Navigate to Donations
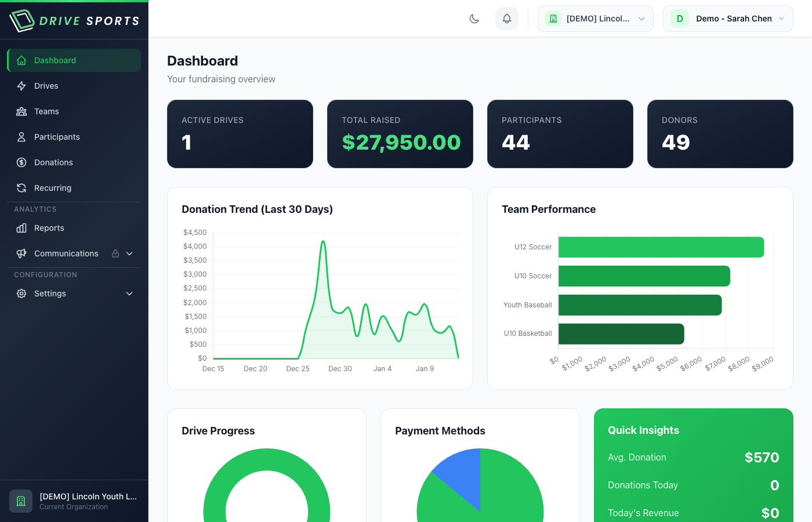This screenshot has width=812, height=522. tap(74, 162)
